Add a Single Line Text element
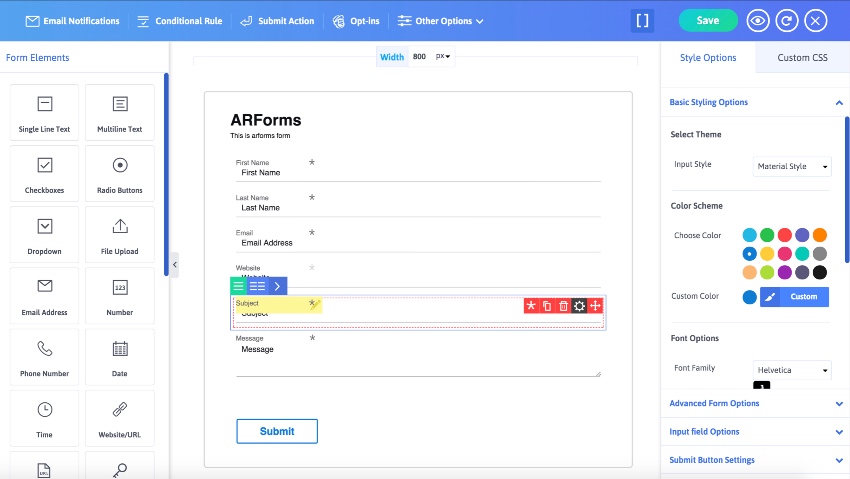Image resolution: width=850 pixels, height=479 pixels. tap(44, 113)
